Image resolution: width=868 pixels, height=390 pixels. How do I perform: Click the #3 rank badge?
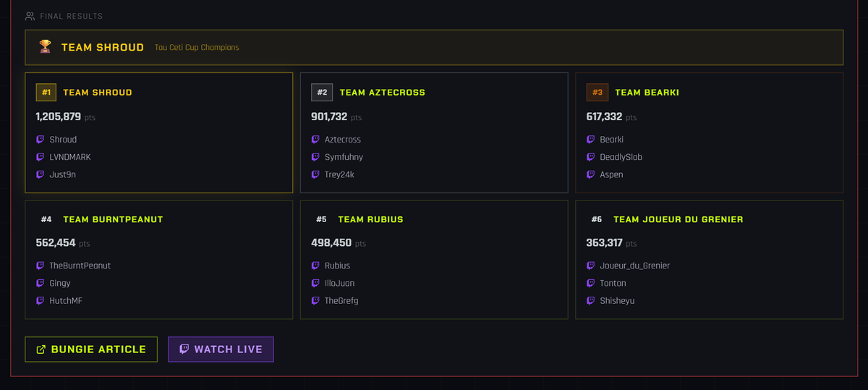[597, 93]
